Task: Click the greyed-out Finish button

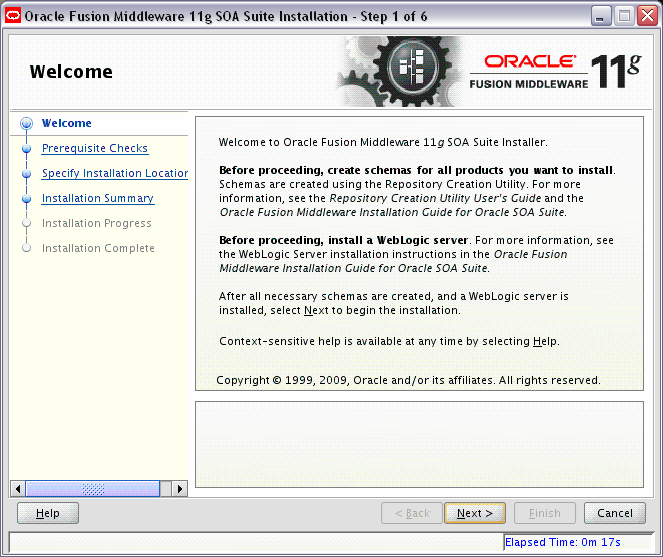Action: 545,513
